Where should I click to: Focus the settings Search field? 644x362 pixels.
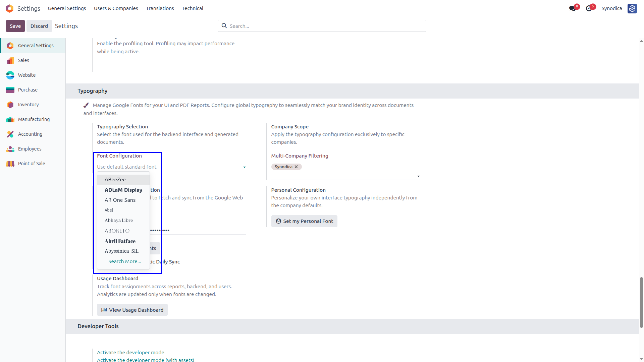322,26
